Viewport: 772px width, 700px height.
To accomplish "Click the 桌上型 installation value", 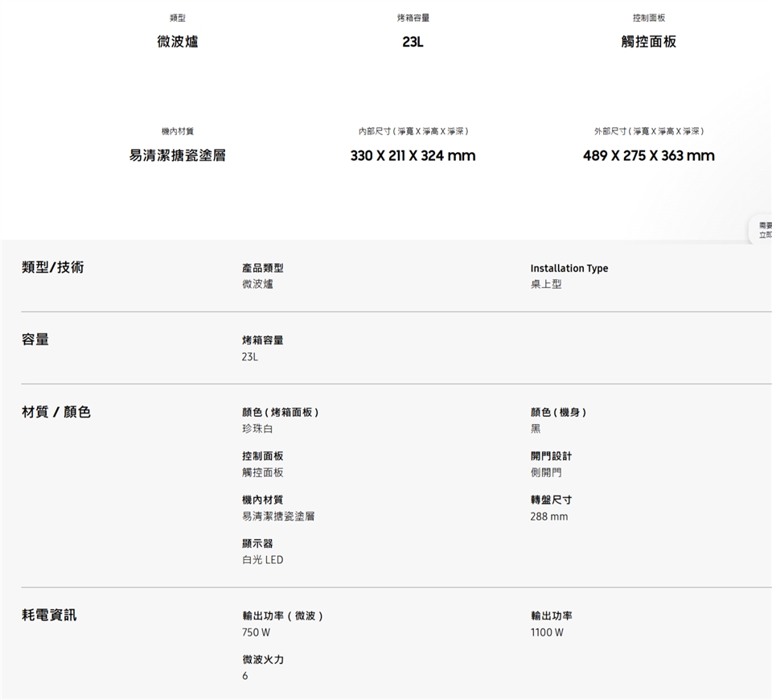I will pos(546,284).
